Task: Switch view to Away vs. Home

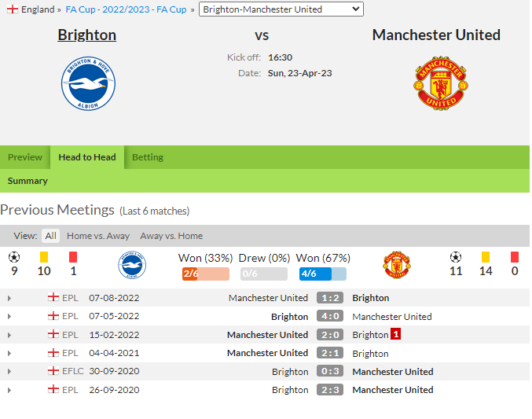Action: (171, 236)
